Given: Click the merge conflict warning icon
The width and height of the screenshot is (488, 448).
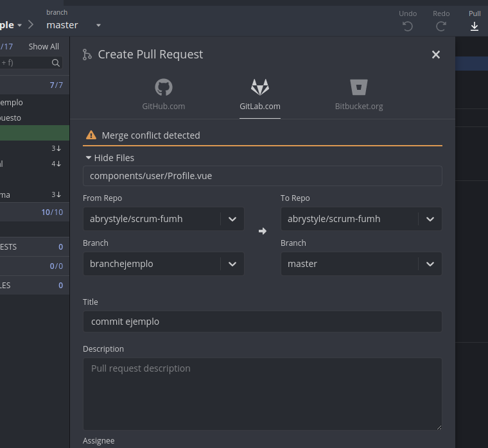Looking at the screenshot, I should pyautogui.click(x=91, y=135).
